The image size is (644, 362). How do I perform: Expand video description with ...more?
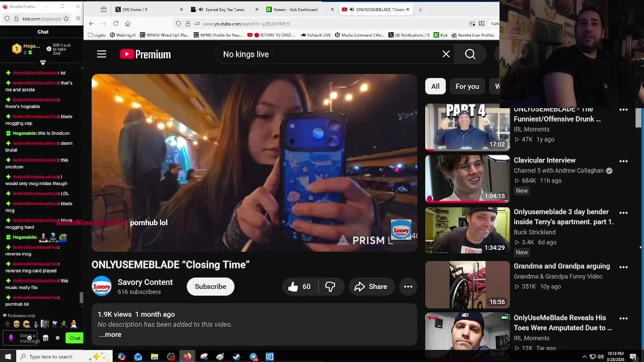click(110, 334)
